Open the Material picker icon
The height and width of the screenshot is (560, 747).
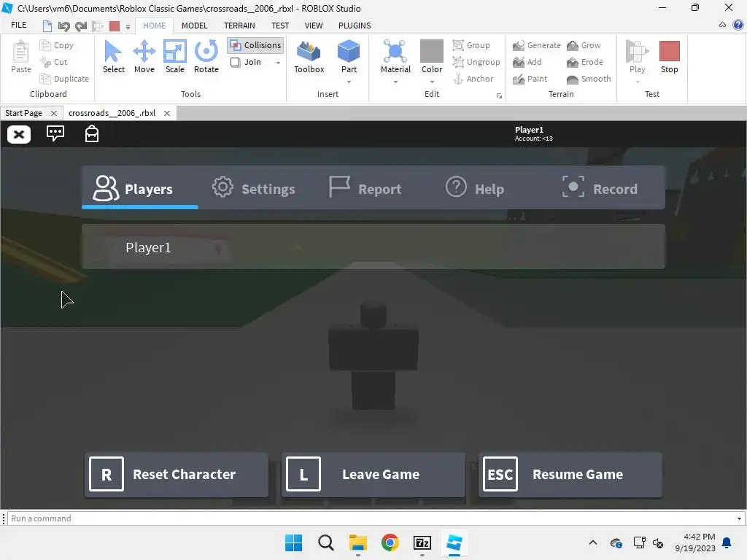pos(395,51)
